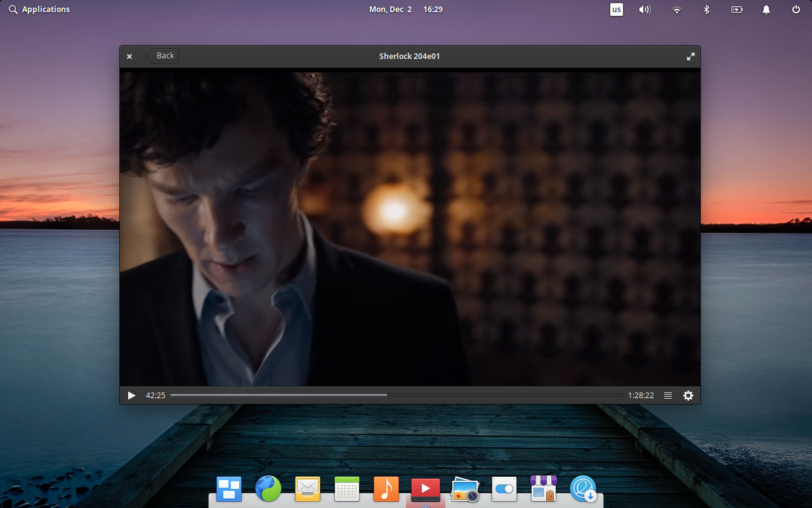The height and width of the screenshot is (508, 812).
Task: Open the session power menu
Action: pos(796,10)
